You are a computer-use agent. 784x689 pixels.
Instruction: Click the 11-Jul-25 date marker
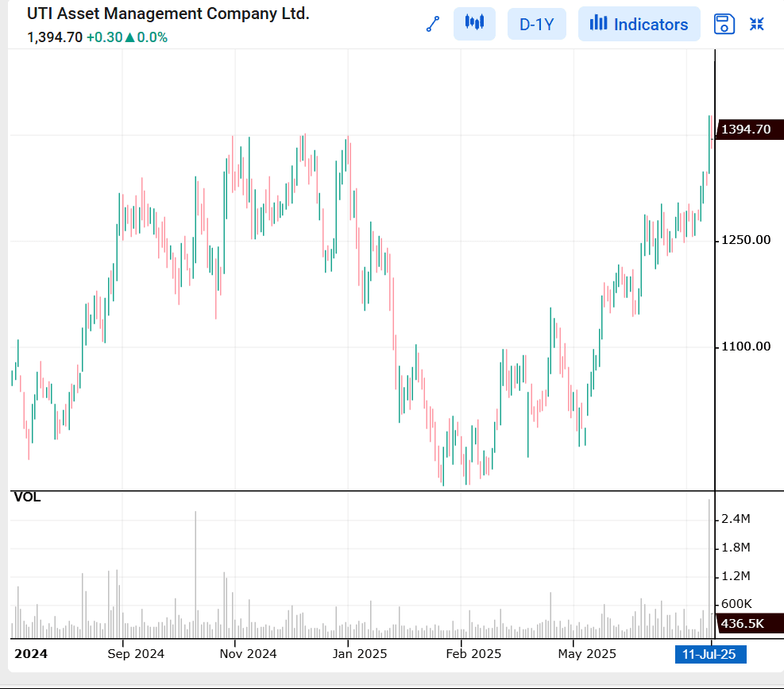click(x=710, y=654)
